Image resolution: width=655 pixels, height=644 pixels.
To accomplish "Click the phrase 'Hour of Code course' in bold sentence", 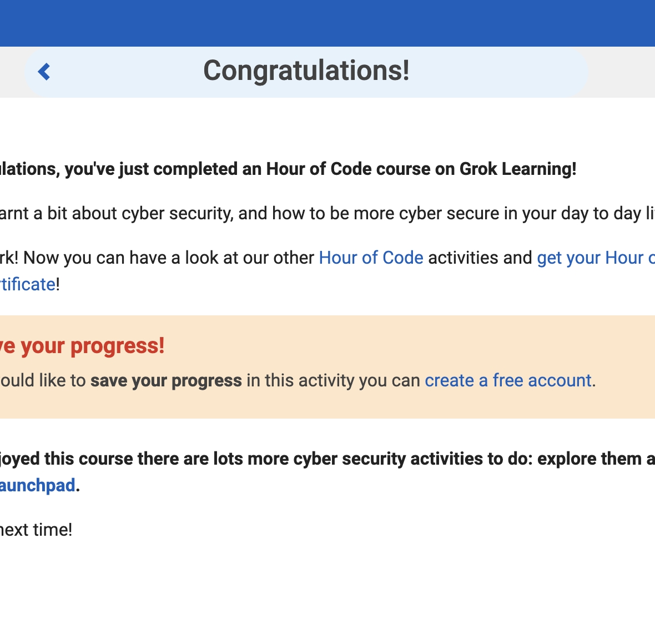I will click(346, 169).
